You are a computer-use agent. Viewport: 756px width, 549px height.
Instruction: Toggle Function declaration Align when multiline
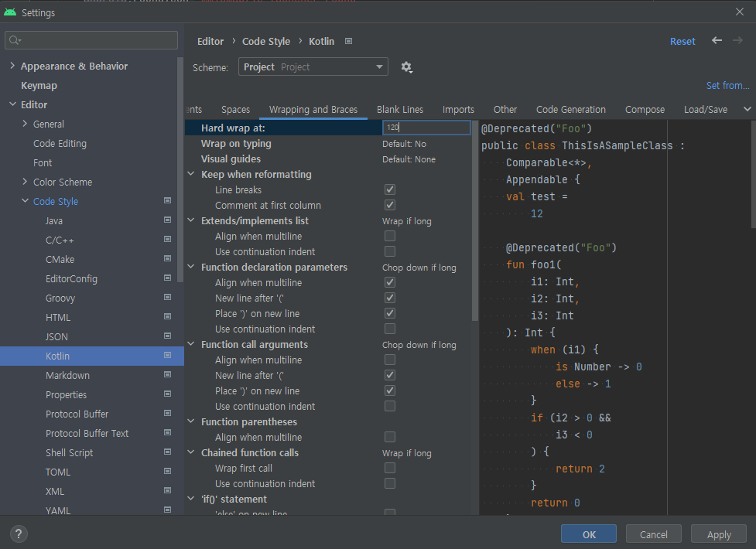[x=390, y=282]
